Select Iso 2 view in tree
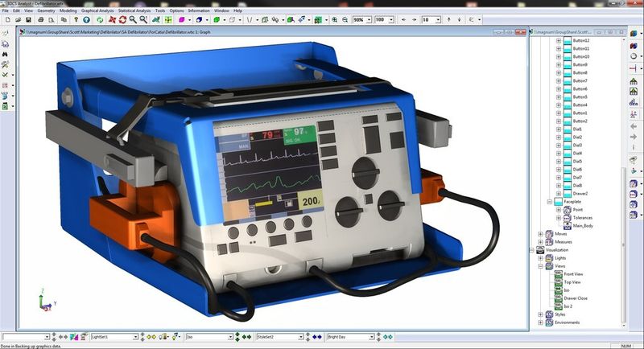 pos(568,306)
